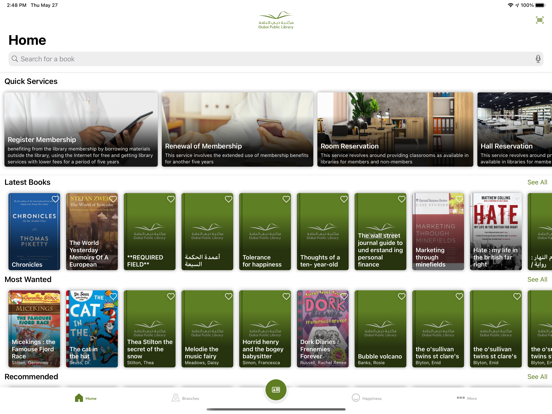Screen dimensions: 552x414
Task: Favorite the Arabic-titled fourth Latest book
Action: [x=228, y=199]
